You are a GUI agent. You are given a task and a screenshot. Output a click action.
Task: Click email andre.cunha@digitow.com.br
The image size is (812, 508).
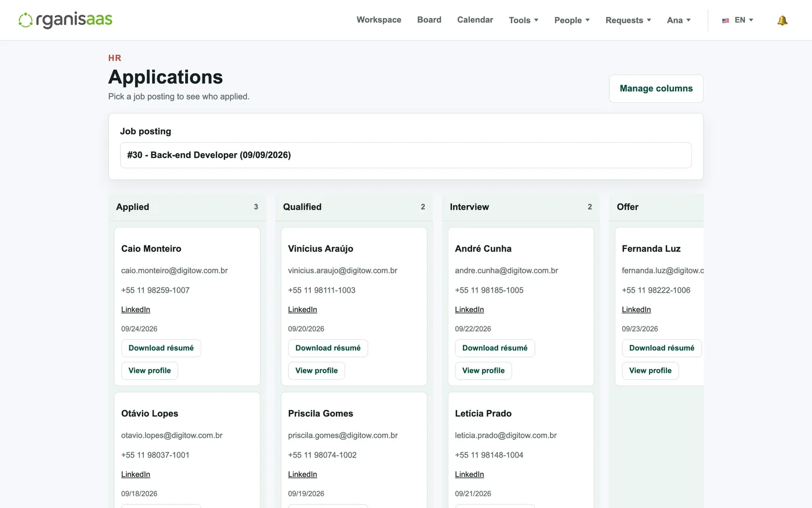506,271
